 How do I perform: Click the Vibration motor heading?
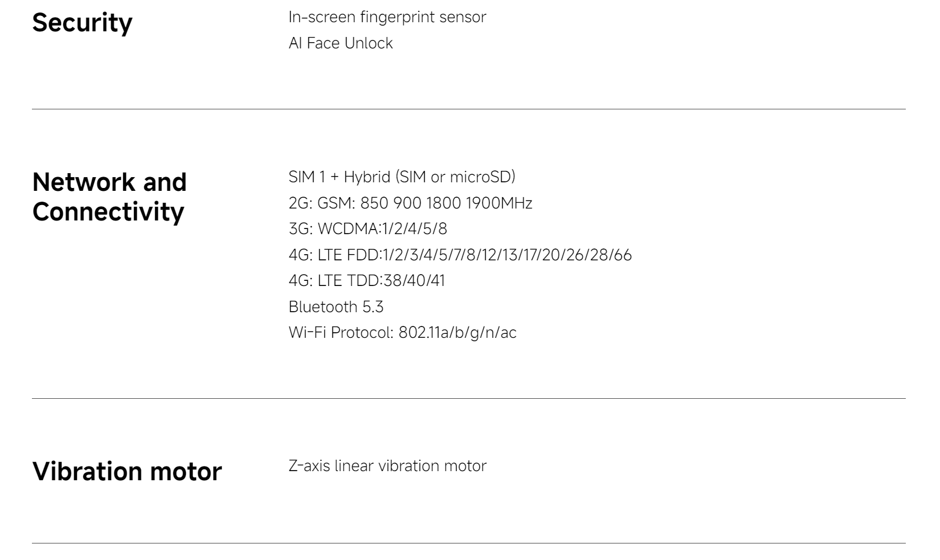[127, 472]
